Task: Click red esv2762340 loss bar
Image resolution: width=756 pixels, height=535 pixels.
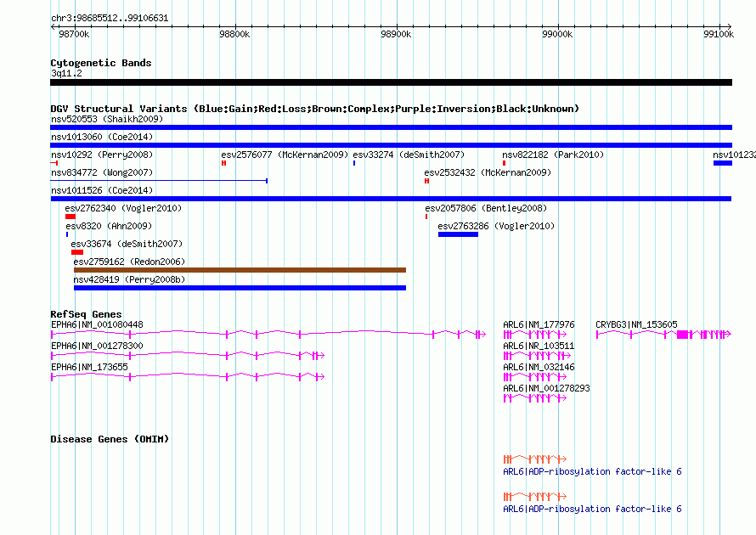Action: tap(71, 217)
